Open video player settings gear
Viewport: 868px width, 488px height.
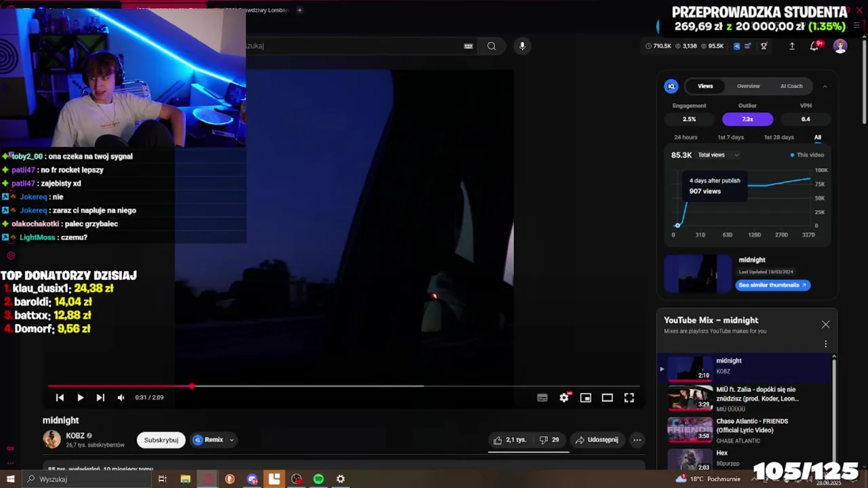[x=564, y=398]
